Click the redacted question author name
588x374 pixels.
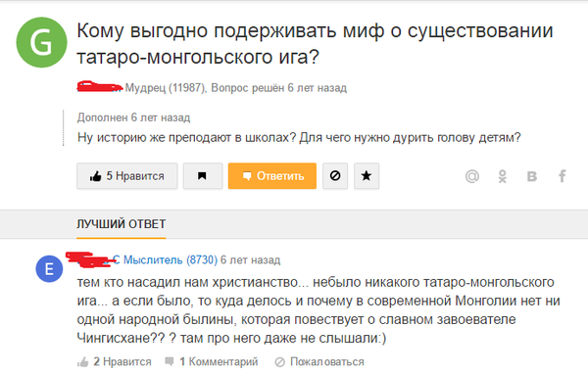point(100,86)
